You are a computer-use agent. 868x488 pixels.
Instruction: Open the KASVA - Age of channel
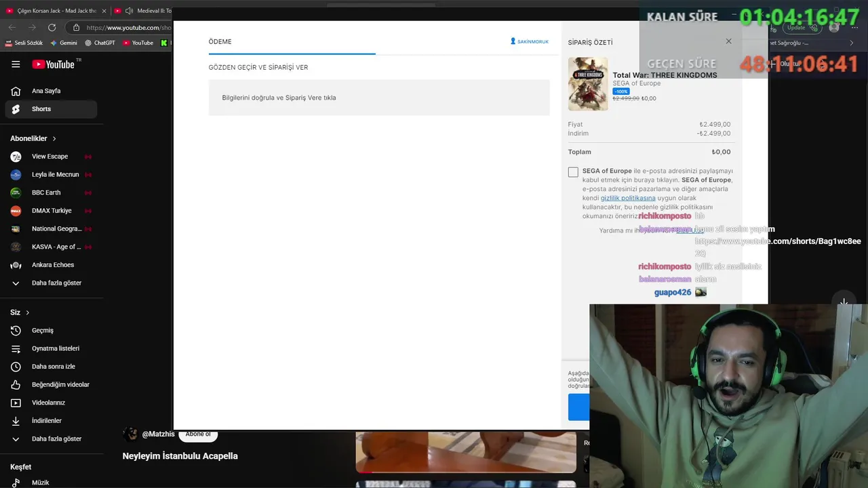coord(51,247)
